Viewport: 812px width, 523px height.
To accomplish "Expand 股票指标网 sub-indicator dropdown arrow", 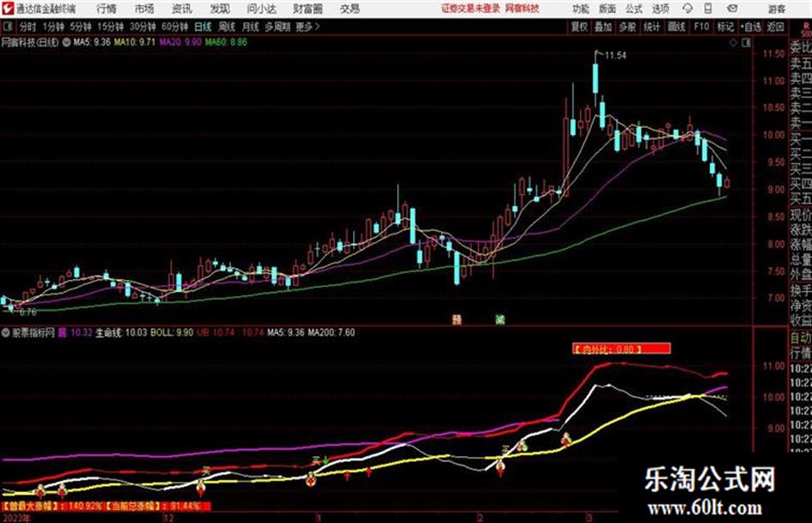I will tap(6, 332).
